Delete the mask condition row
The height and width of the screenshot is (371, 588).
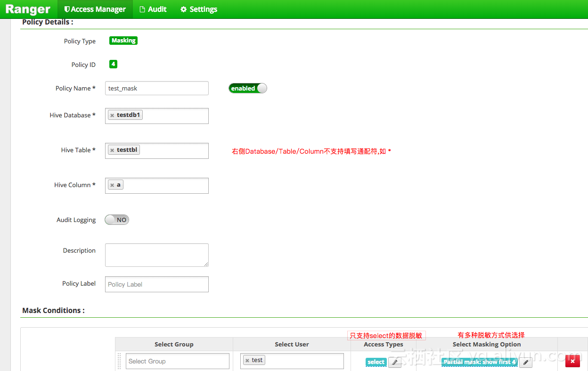coord(572,361)
